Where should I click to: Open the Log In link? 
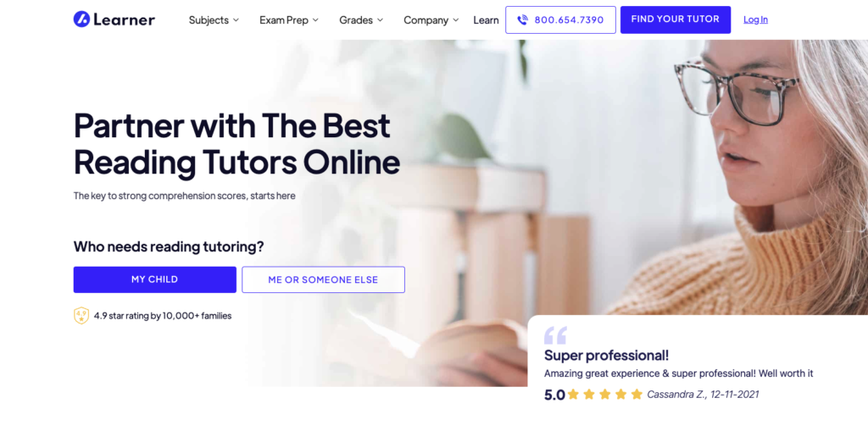pos(755,19)
